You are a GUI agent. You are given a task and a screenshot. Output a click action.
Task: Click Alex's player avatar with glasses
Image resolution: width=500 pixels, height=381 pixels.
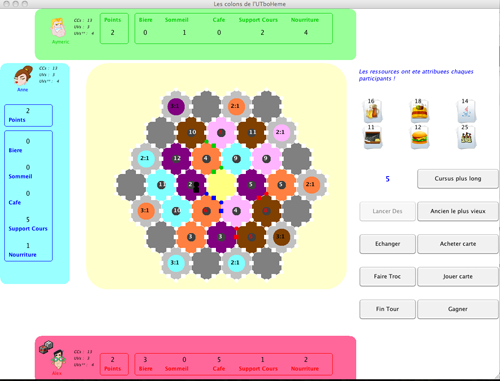click(58, 360)
